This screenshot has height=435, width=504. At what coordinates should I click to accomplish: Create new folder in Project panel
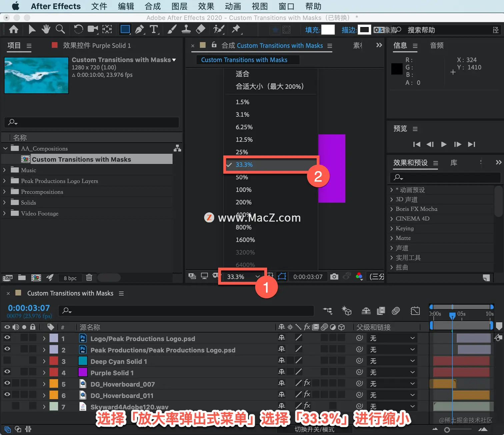click(x=22, y=278)
